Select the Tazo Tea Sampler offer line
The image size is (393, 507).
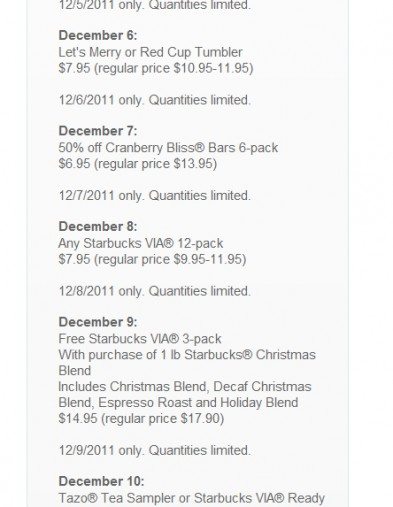pyautogui.click(x=191, y=498)
